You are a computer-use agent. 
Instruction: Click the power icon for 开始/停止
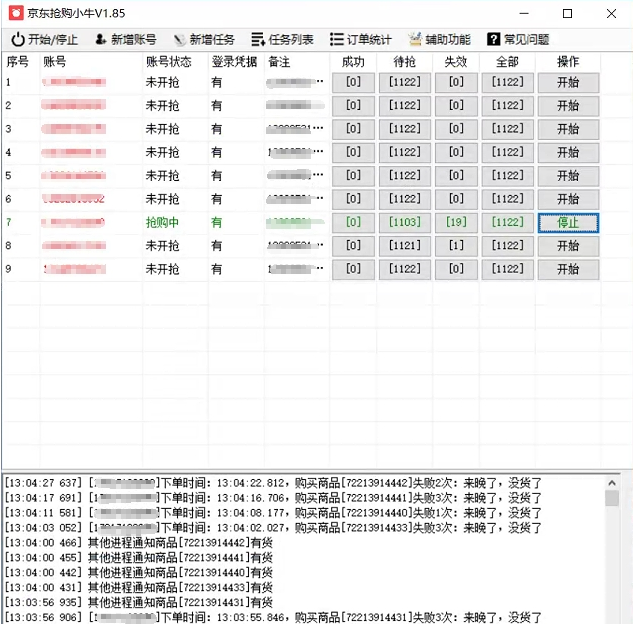pos(17,40)
